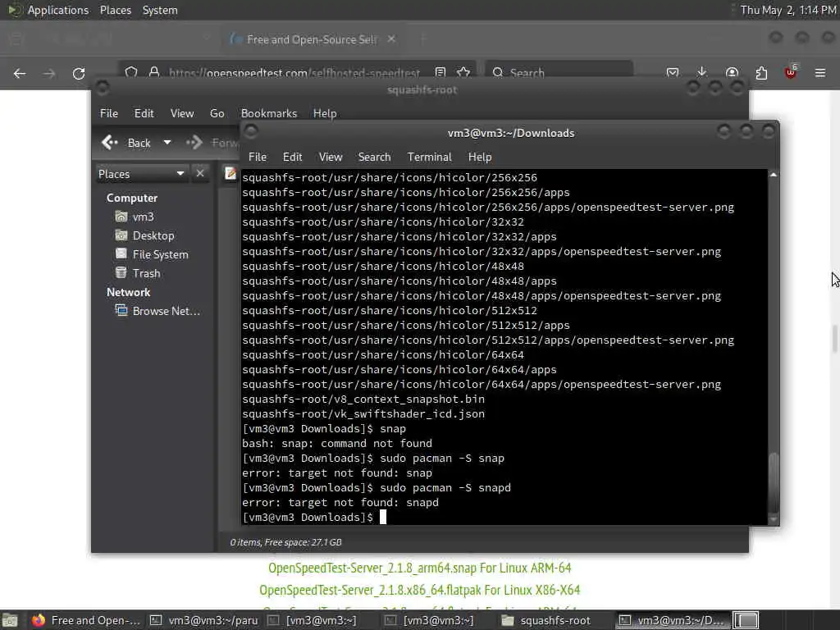Open the terminal's File menu
Screen dimensions: 840x630
pos(257,157)
